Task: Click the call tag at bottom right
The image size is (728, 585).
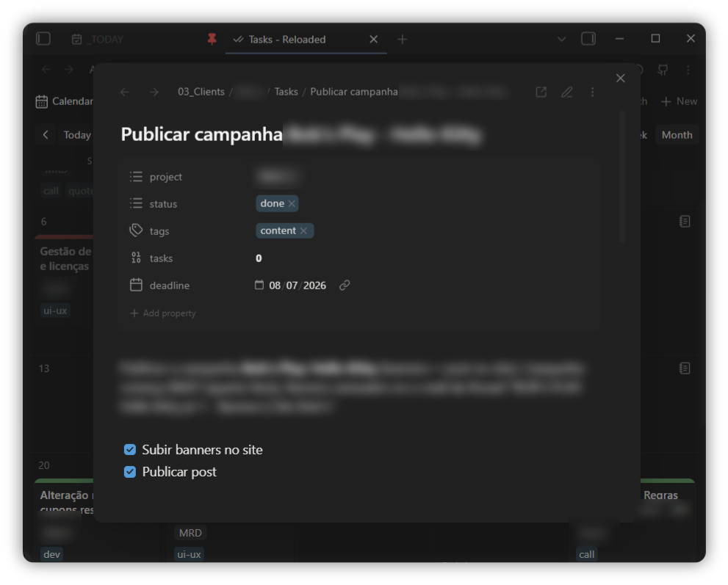Action: pyautogui.click(x=587, y=554)
